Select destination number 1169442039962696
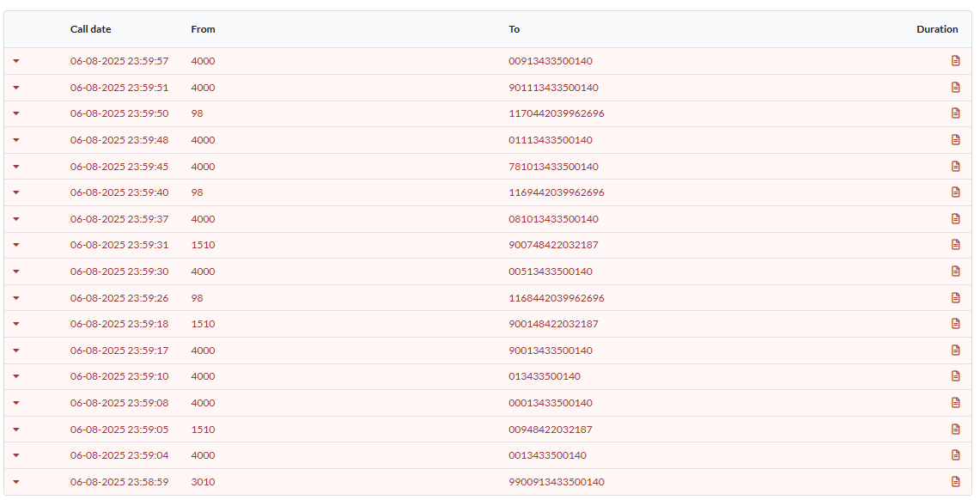Viewport: 980px width, 500px height. tap(556, 192)
